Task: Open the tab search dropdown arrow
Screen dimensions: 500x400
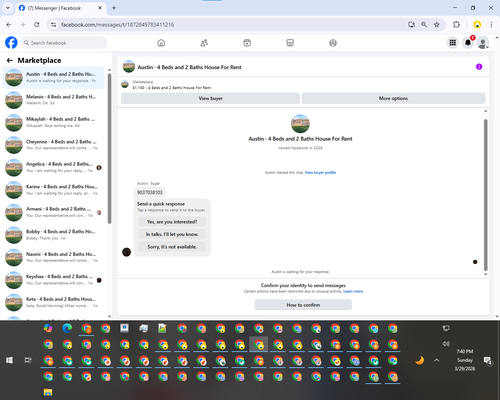Action: point(8,8)
